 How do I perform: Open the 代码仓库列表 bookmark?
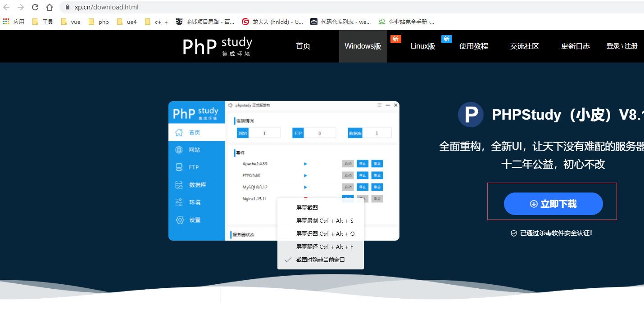(341, 22)
